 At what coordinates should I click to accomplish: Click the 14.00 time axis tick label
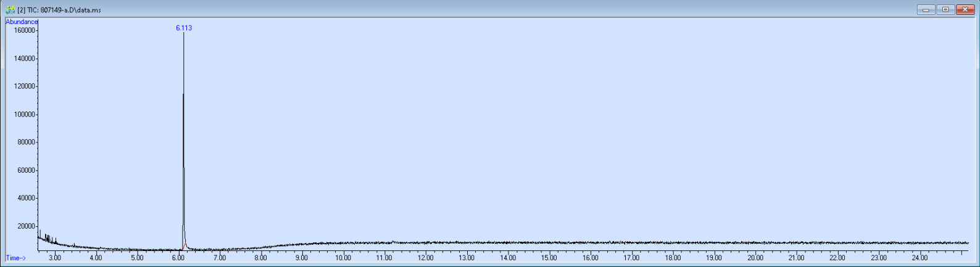(x=508, y=258)
